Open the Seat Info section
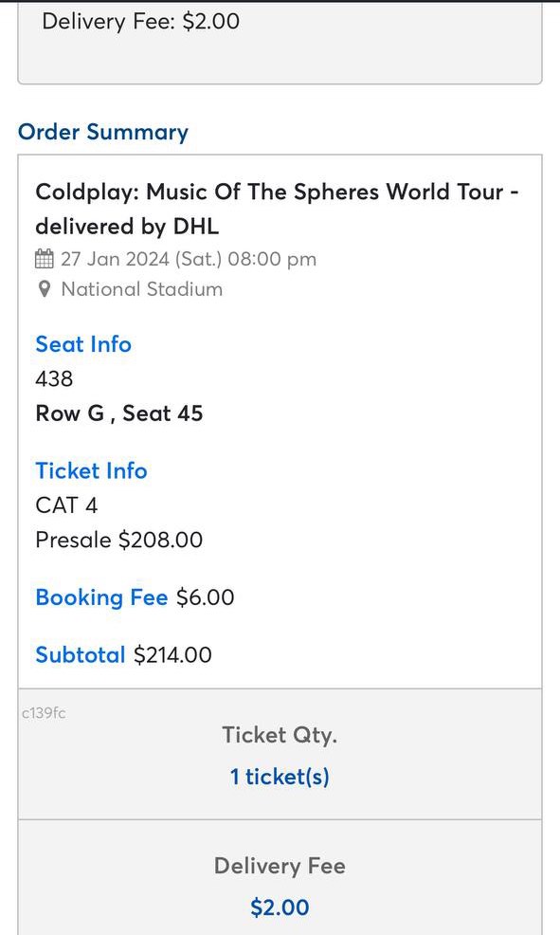Screen dimensions: 560x935 83,344
